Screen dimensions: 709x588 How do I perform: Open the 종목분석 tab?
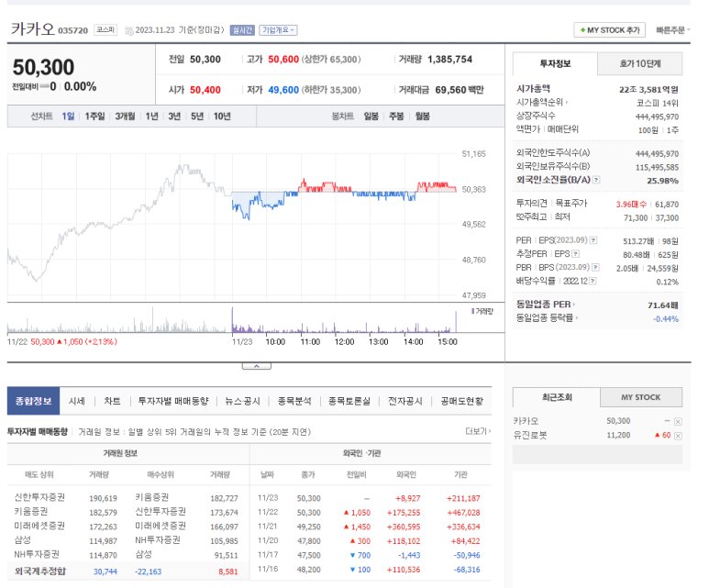294,401
